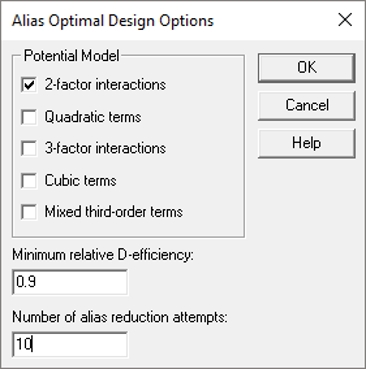Confirm options with the OK button
This screenshot has width=366, height=369.
(306, 68)
